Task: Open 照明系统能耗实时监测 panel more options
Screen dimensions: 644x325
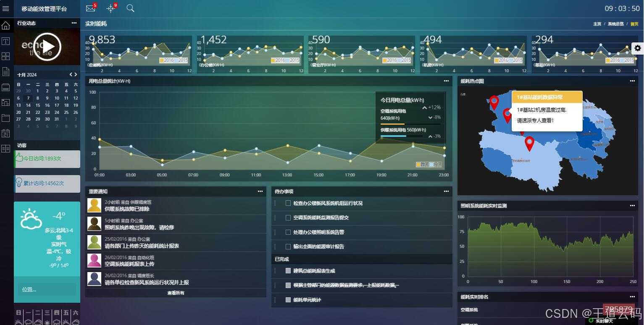Action: click(x=632, y=206)
